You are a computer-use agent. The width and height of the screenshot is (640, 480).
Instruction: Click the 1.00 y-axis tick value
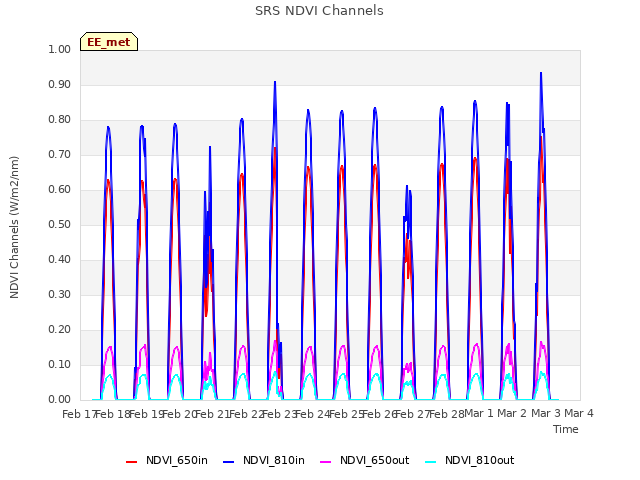click(x=59, y=49)
